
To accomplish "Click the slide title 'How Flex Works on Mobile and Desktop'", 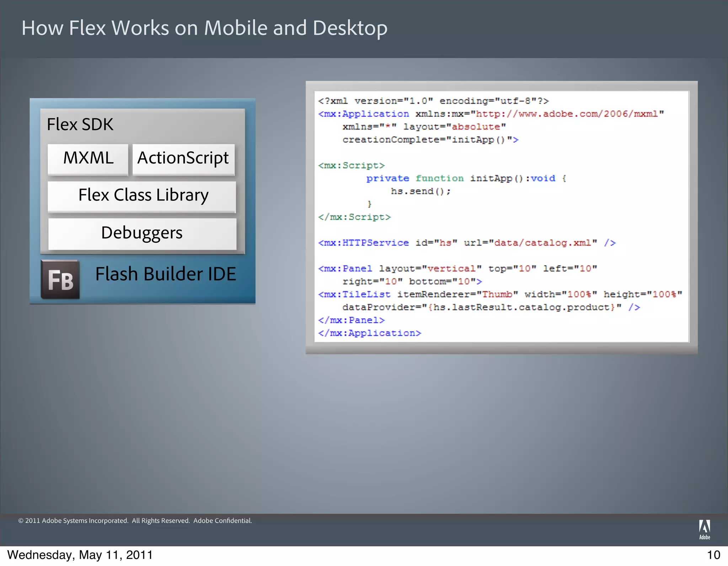I will pyautogui.click(x=204, y=28).
